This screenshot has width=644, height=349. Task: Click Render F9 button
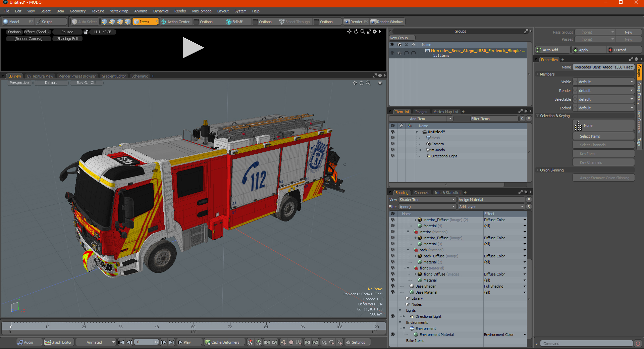pyautogui.click(x=356, y=22)
